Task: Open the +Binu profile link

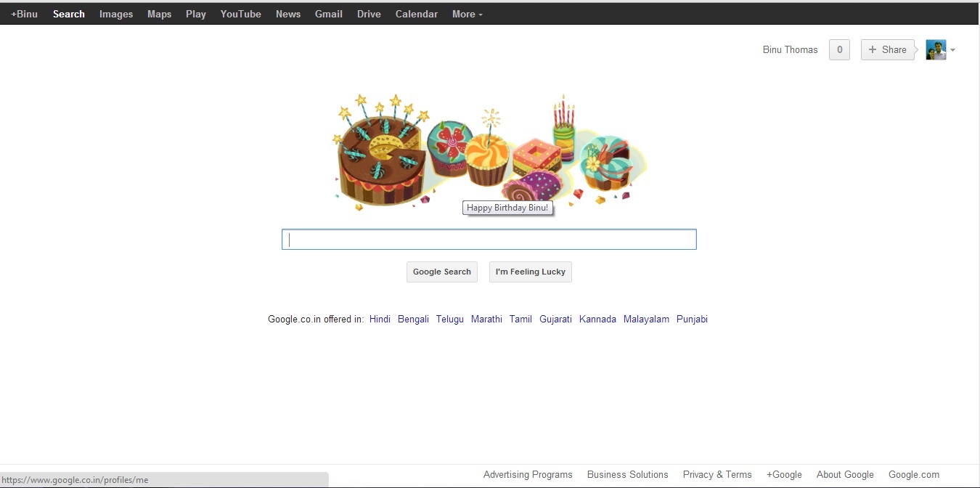Action: [24, 14]
